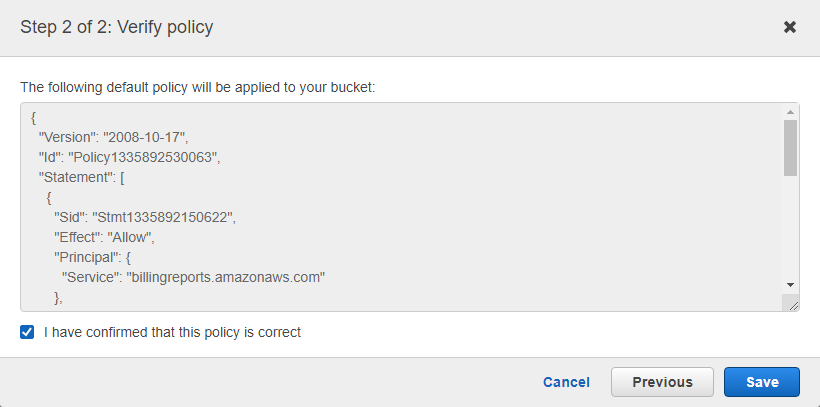Image resolution: width=820 pixels, height=407 pixels.
Task: Go back with the Previous button
Action: [662, 382]
